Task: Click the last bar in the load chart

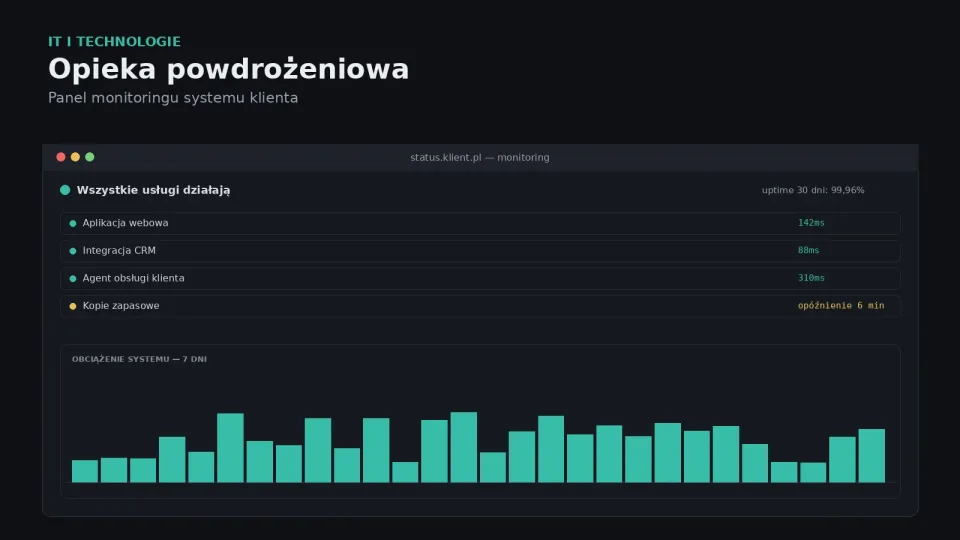Action: [871, 456]
